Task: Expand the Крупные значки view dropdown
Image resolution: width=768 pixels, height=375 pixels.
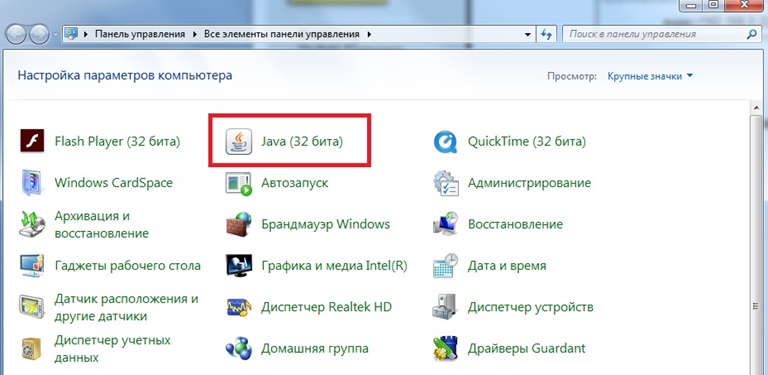Action: [650, 76]
